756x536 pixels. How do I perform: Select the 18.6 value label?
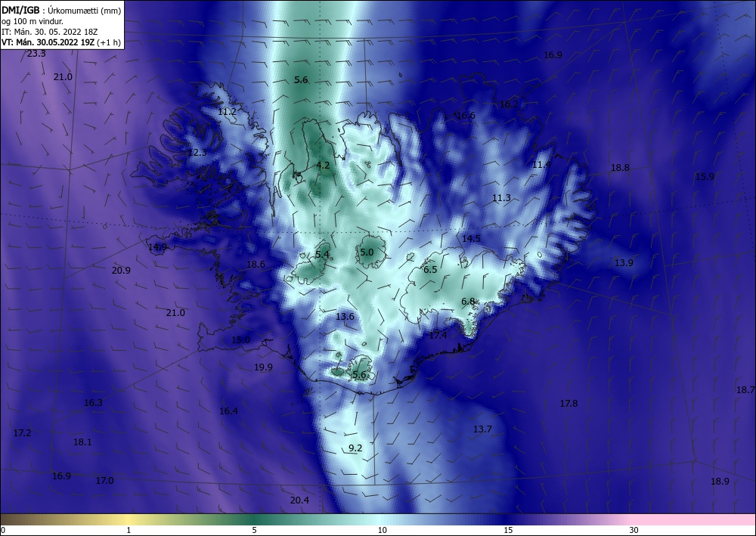256,264
